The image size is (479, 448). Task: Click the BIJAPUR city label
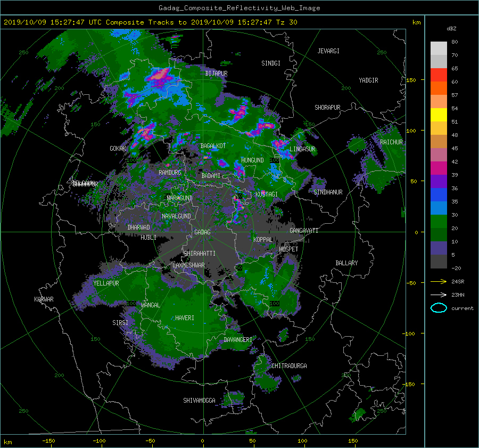pos(216,74)
